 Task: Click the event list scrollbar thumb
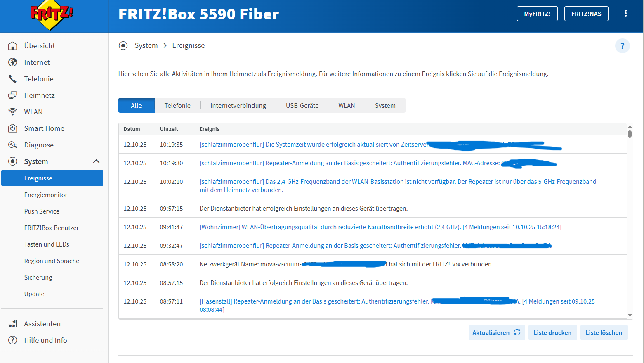click(x=630, y=134)
